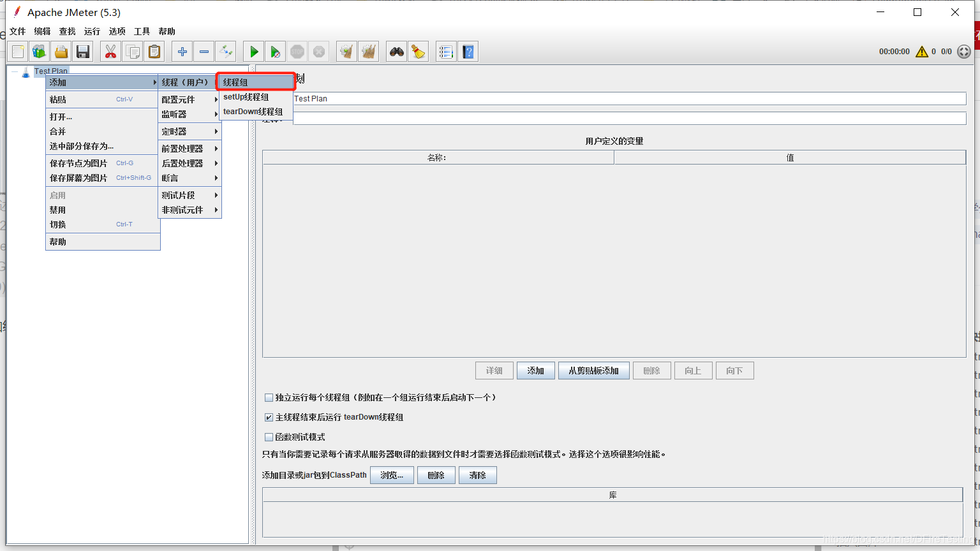980x551 pixels.
Task: Click the Clear all results icon
Action: click(x=369, y=52)
